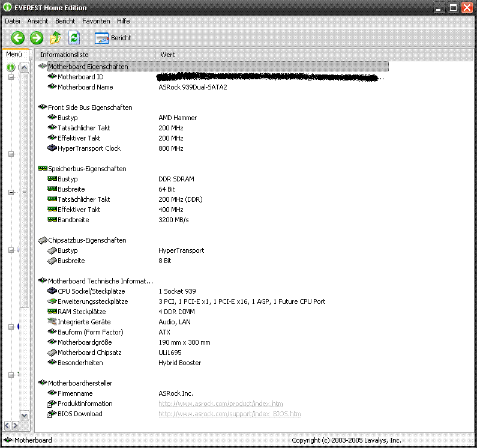Click the Motherboard icon in the status bar

[x=8, y=440]
